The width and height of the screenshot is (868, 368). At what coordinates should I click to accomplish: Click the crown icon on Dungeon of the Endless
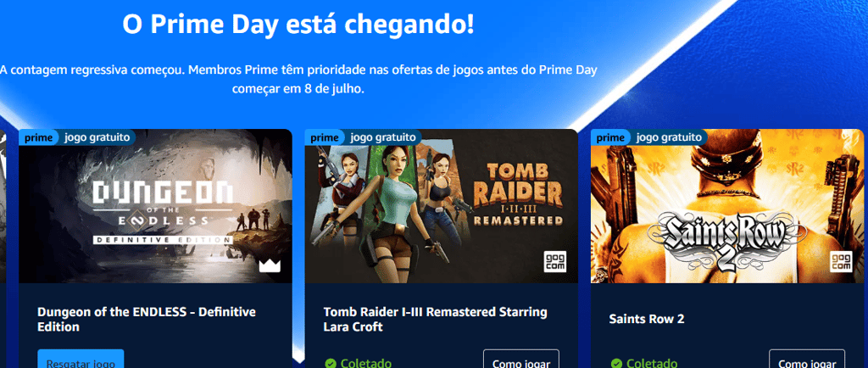click(x=270, y=266)
